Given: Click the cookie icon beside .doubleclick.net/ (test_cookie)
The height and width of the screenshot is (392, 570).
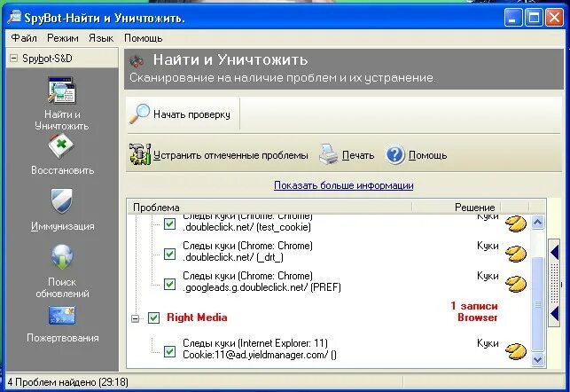Looking at the screenshot, I should click(516, 223).
